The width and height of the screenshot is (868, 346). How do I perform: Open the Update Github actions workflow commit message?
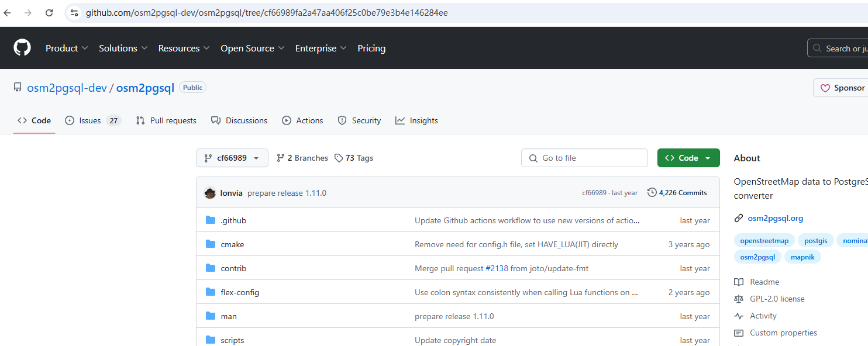527,220
